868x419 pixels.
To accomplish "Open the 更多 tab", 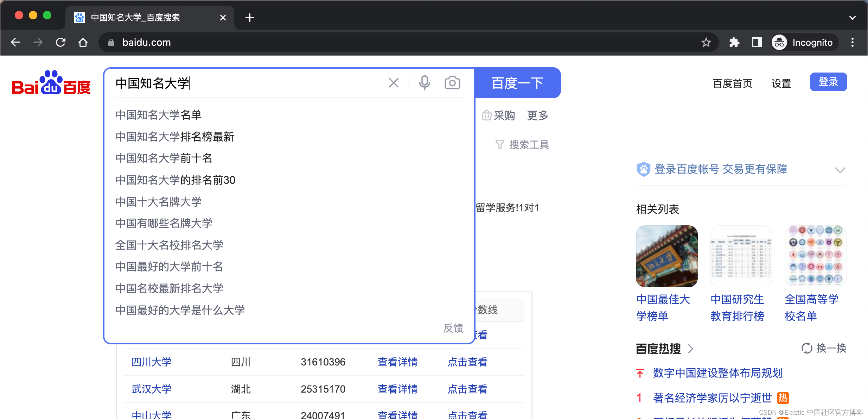I will (x=537, y=115).
